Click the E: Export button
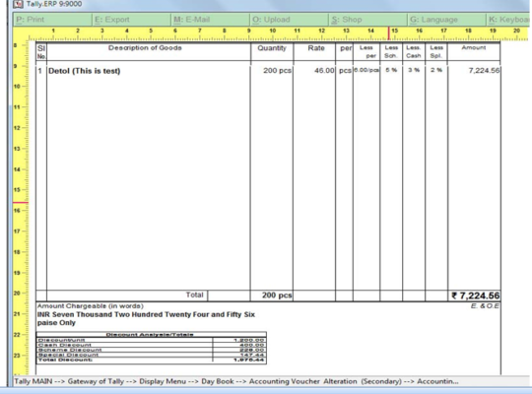Viewport: 532px width, 394px height. (131, 20)
